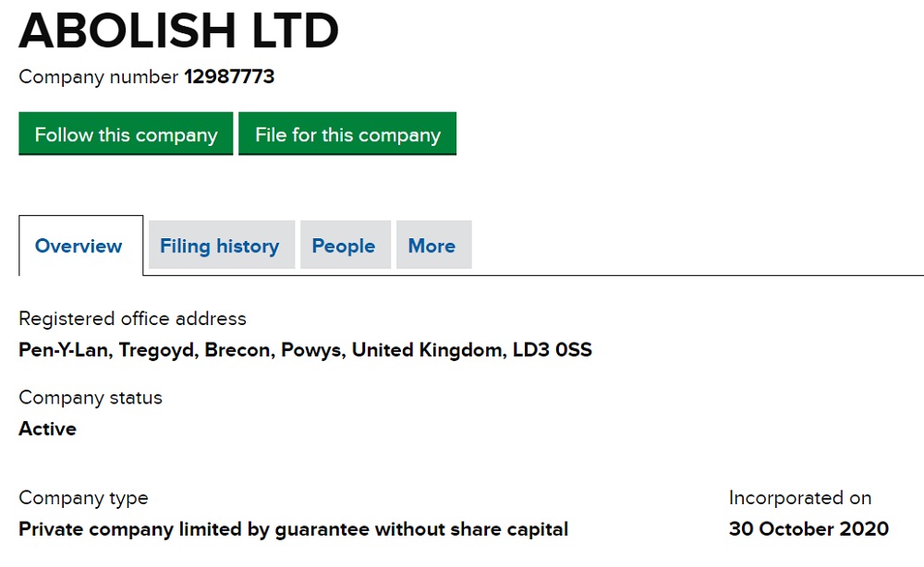Image resolution: width=924 pixels, height=567 pixels.
Task: Click the Company number label text
Action: pyautogui.click(x=98, y=77)
